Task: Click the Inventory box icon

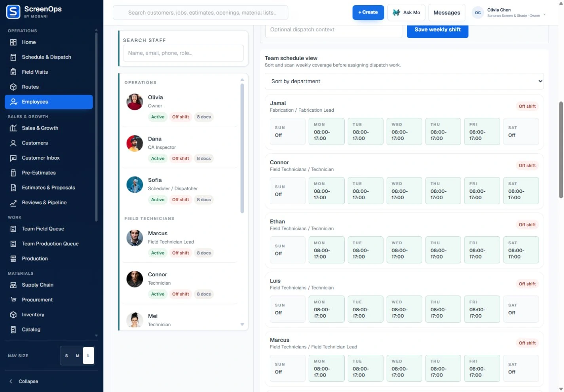Action: [x=13, y=315]
